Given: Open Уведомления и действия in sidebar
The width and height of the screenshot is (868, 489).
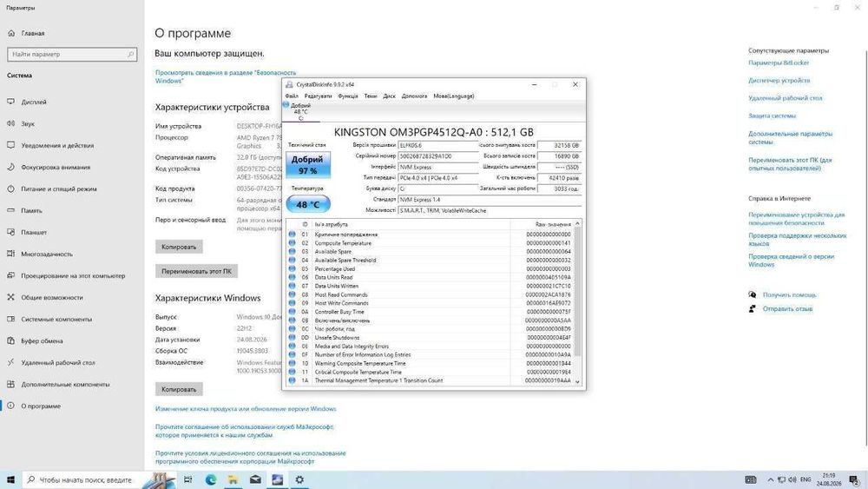Looking at the screenshot, I should point(57,145).
